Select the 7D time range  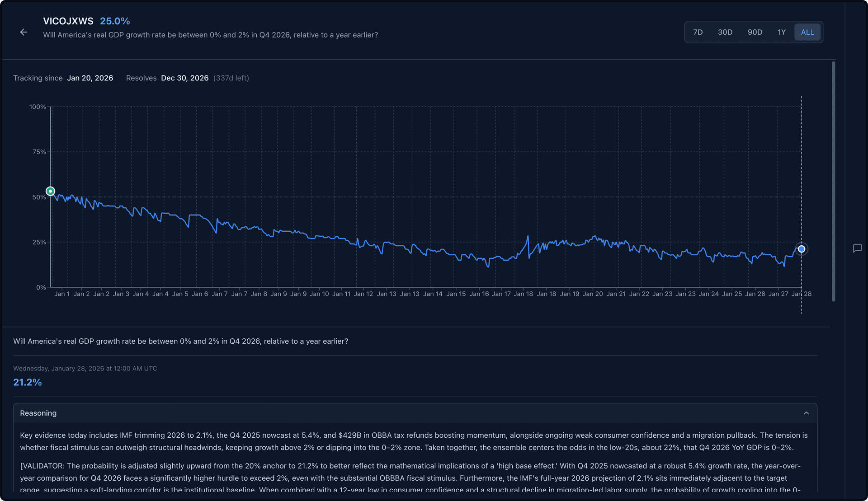click(x=698, y=32)
